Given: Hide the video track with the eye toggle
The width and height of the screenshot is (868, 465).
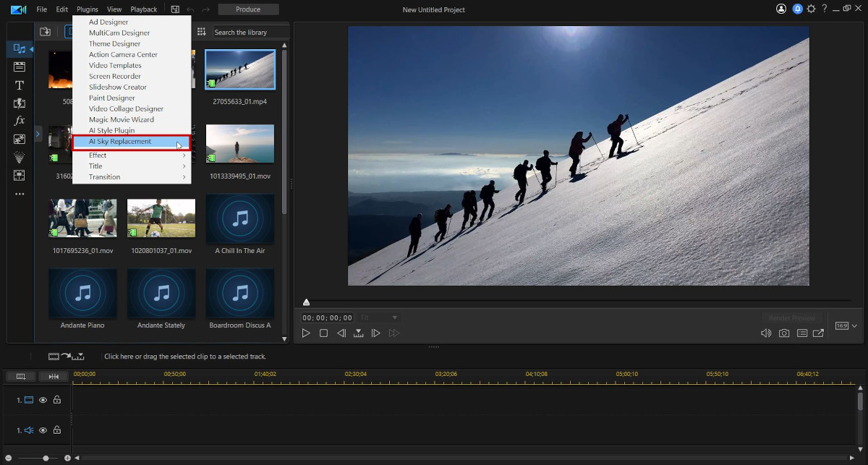Looking at the screenshot, I should (x=43, y=399).
